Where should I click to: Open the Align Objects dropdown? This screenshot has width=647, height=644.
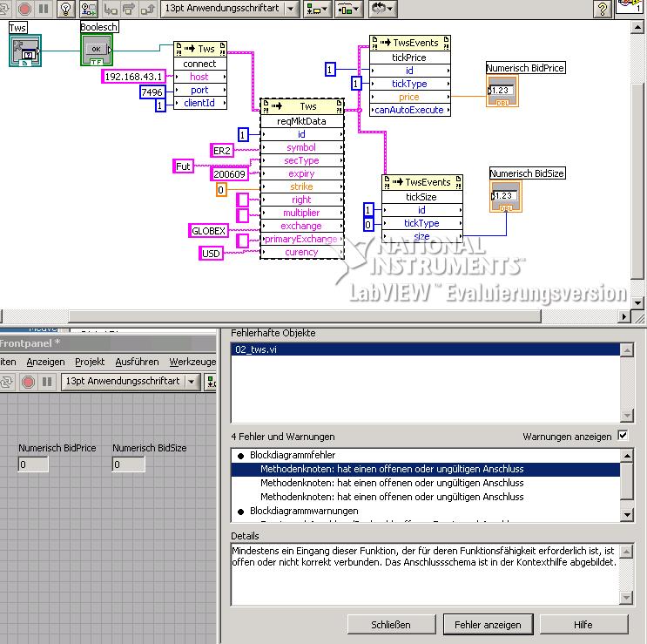click(317, 9)
